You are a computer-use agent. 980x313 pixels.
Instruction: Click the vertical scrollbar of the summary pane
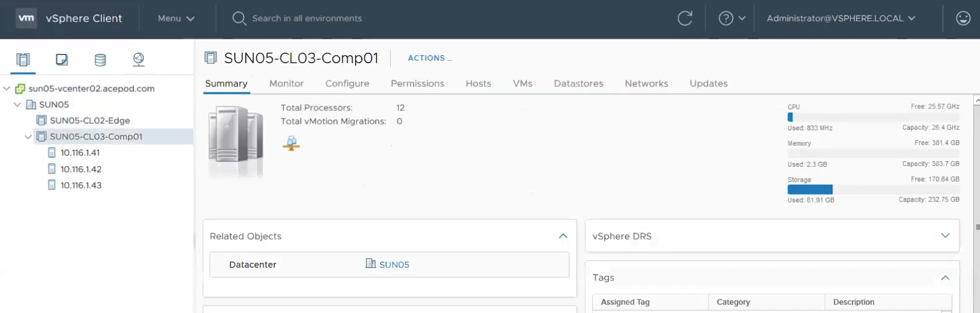tap(977, 205)
